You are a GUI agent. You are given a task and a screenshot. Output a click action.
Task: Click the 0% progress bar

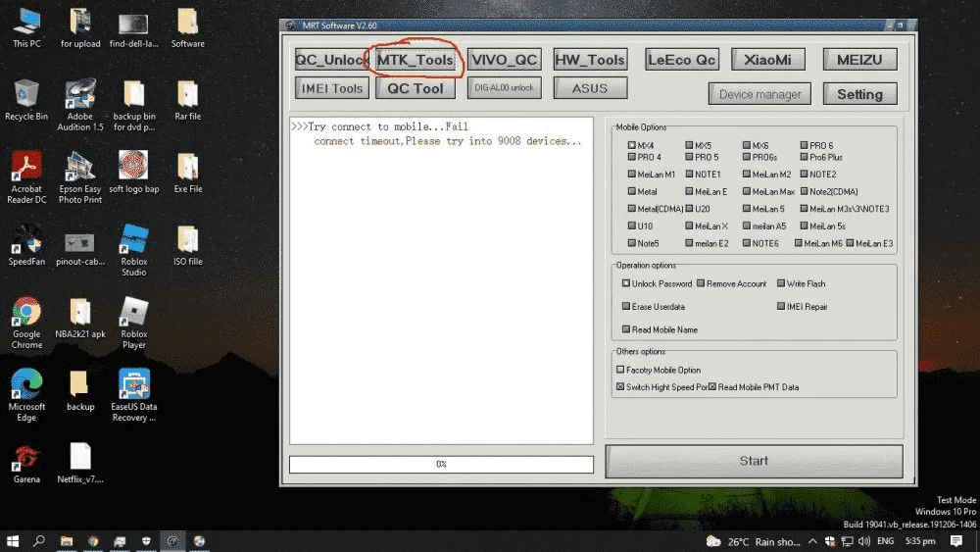(441, 465)
